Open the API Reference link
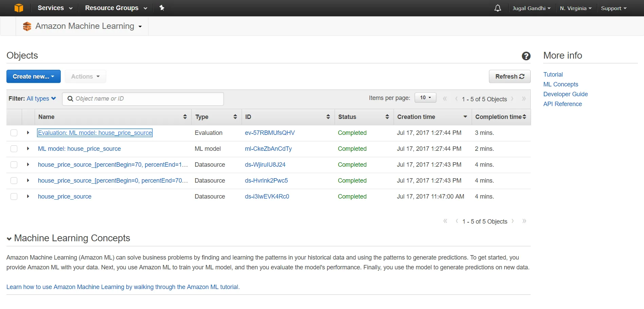This screenshot has height=309, width=644. [562, 104]
